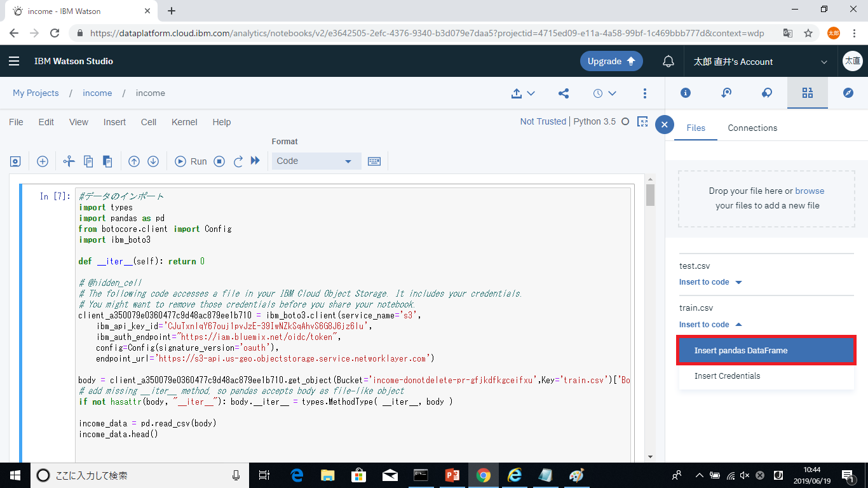Interrupt the kernel with the stop icon

pos(219,161)
